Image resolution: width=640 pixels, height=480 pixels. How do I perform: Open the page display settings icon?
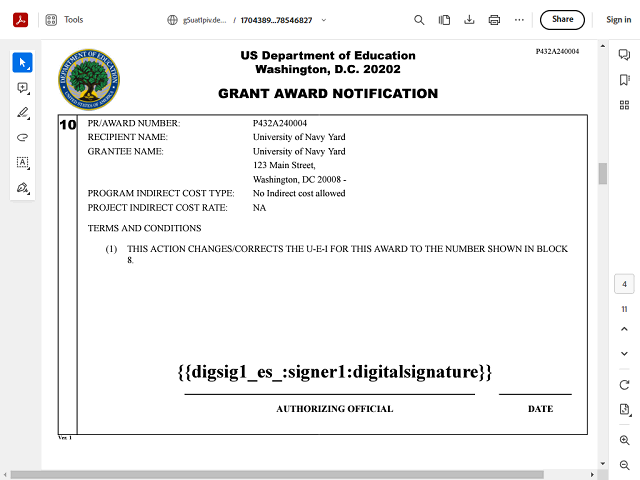[624, 409]
